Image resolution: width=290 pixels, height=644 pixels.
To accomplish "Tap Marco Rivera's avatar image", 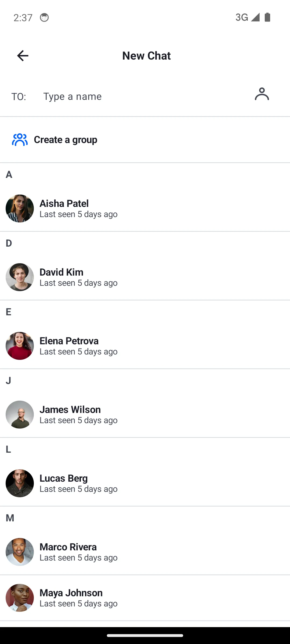I will click(20, 552).
